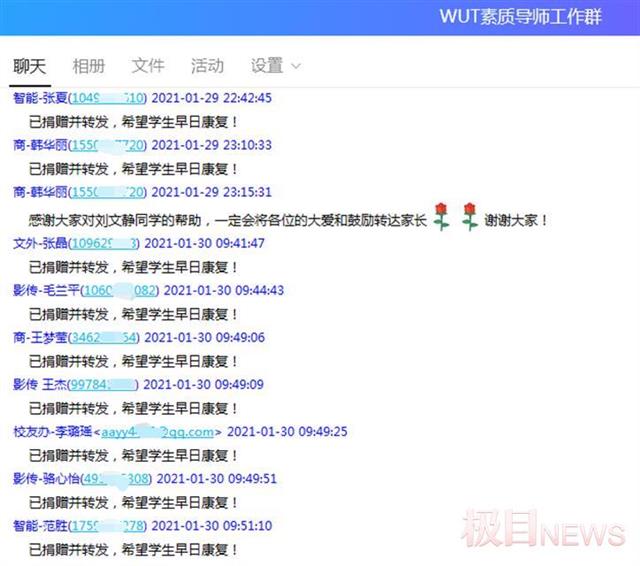Open the 设置 dropdown menu

tap(267, 66)
